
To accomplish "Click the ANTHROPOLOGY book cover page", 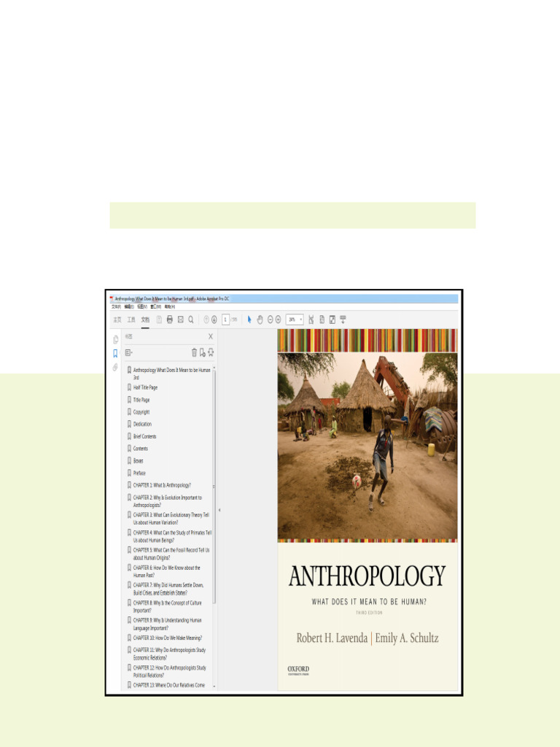I will coord(367,509).
